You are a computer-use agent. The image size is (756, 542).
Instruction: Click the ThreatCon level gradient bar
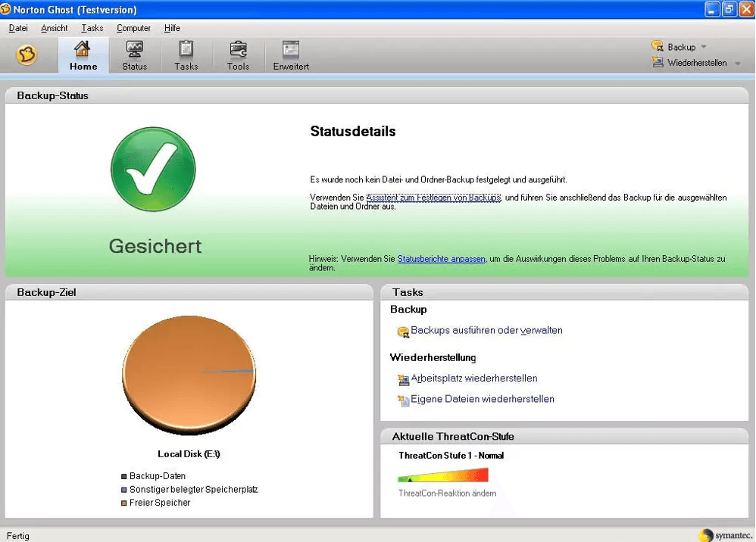(443, 475)
